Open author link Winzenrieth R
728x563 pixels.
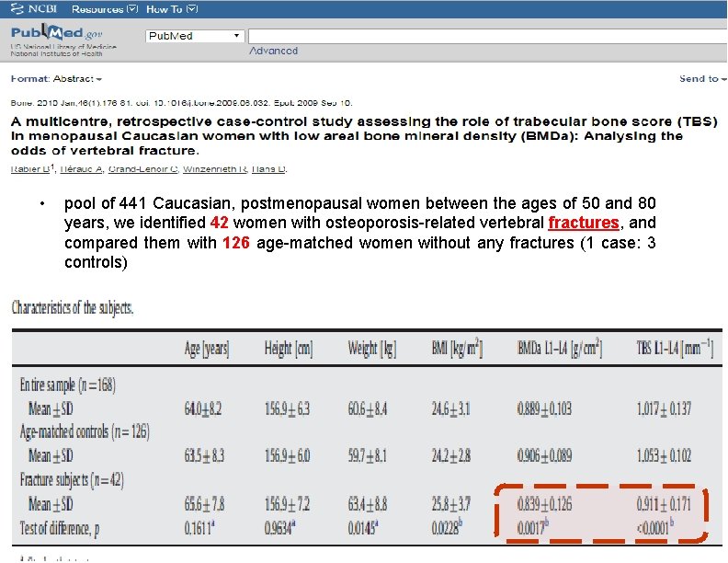coord(214,169)
